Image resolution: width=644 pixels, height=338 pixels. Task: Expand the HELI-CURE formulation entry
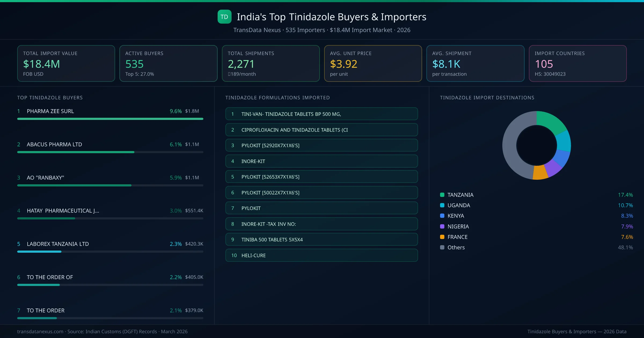321,255
